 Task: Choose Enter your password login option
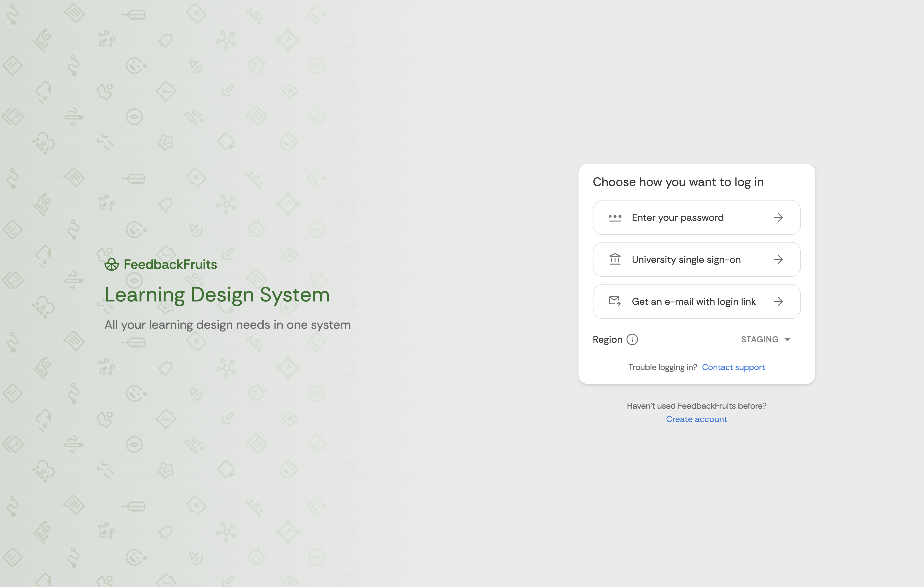[696, 218]
